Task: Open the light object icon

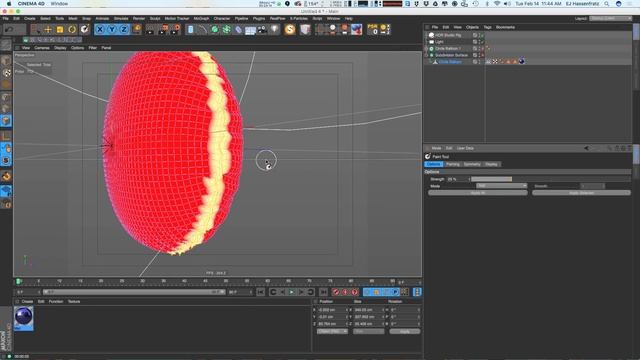Action: [x=274, y=29]
